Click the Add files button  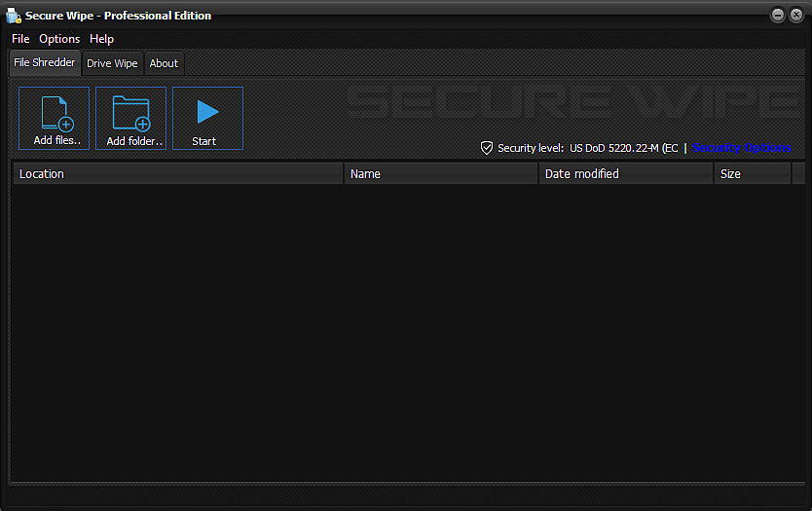54,118
